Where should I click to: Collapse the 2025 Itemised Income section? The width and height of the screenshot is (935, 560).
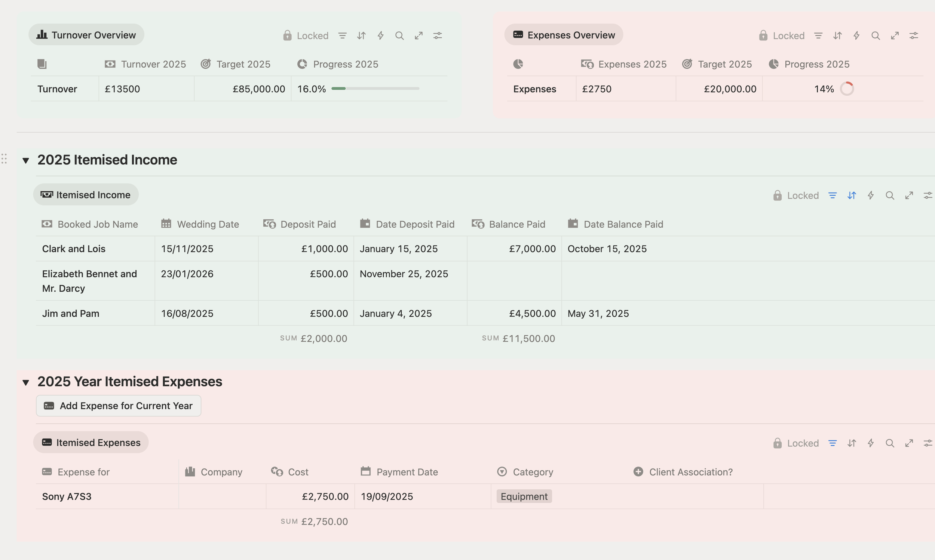pyautogui.click(x=26, y=160)
